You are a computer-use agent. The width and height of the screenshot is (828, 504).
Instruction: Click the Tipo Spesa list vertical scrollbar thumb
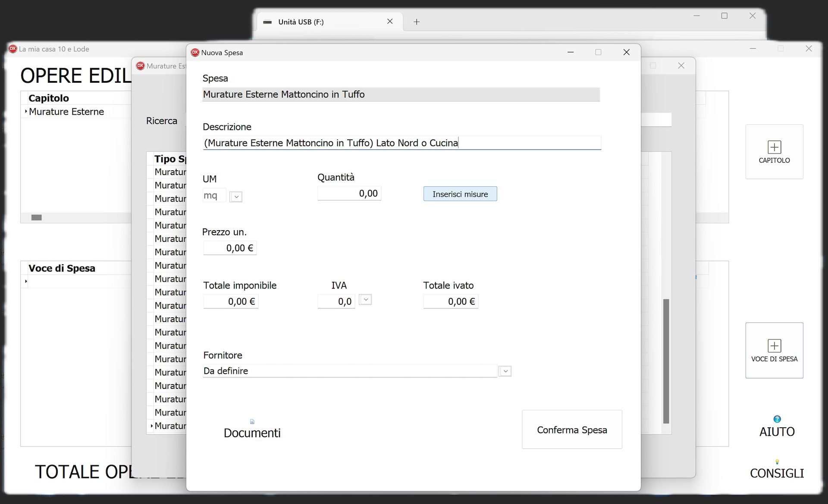click(666, 361)
